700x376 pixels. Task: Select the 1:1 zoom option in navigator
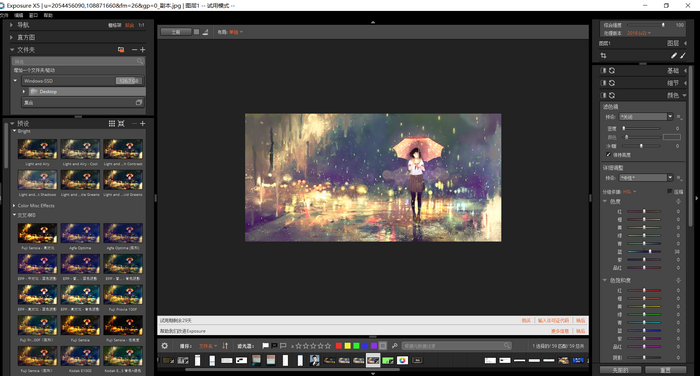(x=142, y=25)
